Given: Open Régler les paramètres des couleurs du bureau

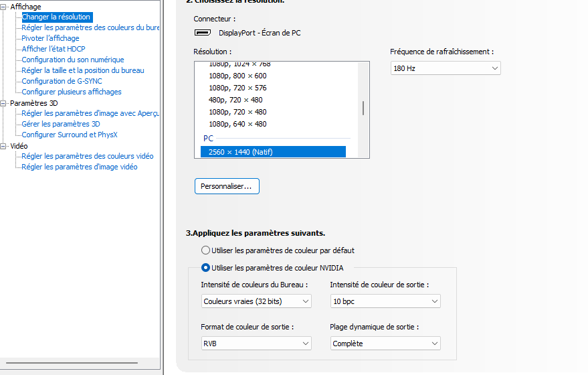Looking at the screenshot, I should [x=90, y=27].
